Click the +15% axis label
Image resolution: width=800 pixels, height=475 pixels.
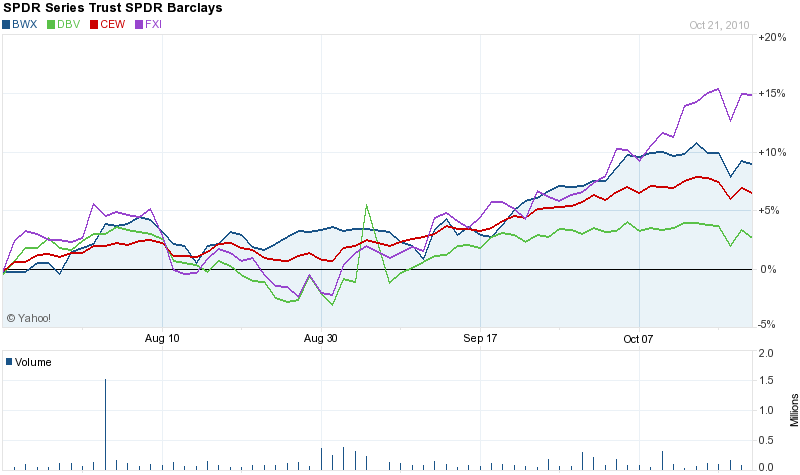(772, 93)
